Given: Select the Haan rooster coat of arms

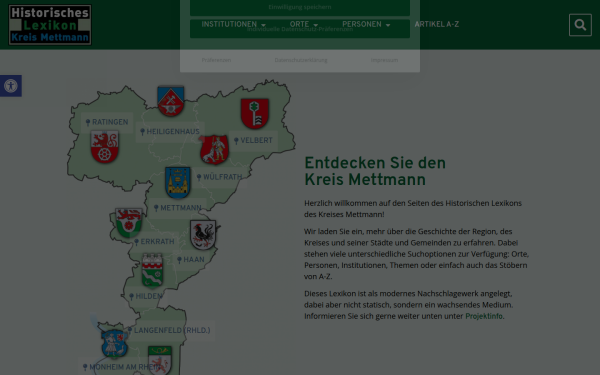Looking at the screenshot, I should (203, 235).
